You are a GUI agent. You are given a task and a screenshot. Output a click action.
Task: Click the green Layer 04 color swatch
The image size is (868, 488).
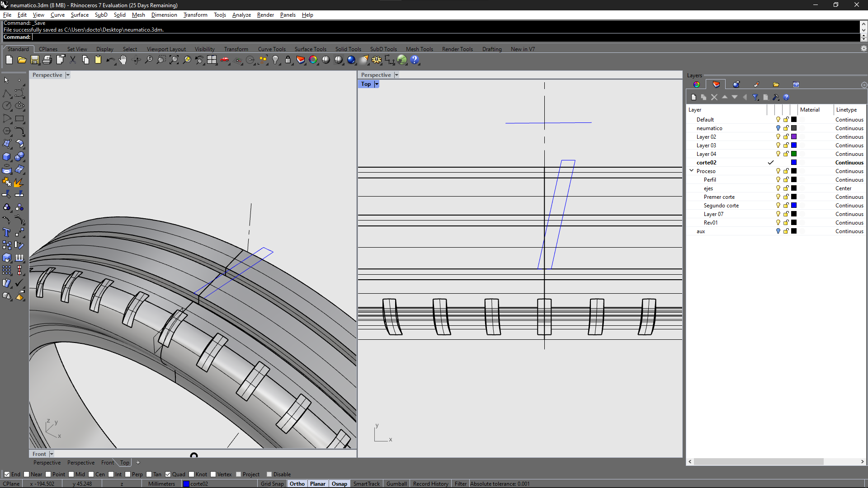tap(794, 154)
